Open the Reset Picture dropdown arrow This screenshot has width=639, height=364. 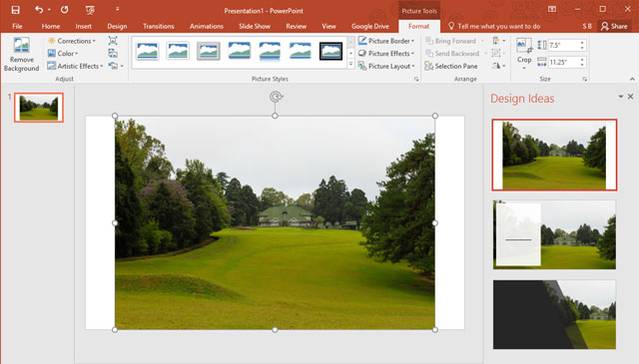[x=122, y=66]
